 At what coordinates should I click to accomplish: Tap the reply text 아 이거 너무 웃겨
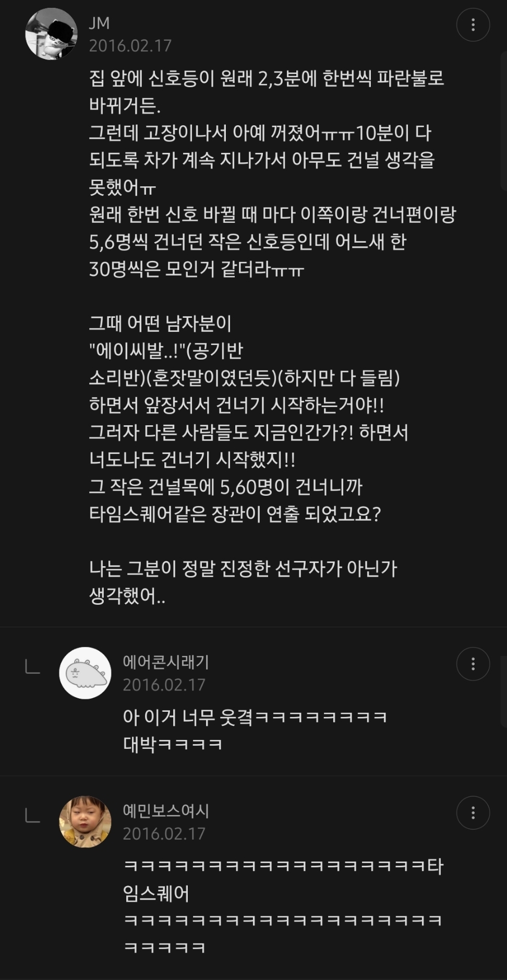(x=255, y=731)
